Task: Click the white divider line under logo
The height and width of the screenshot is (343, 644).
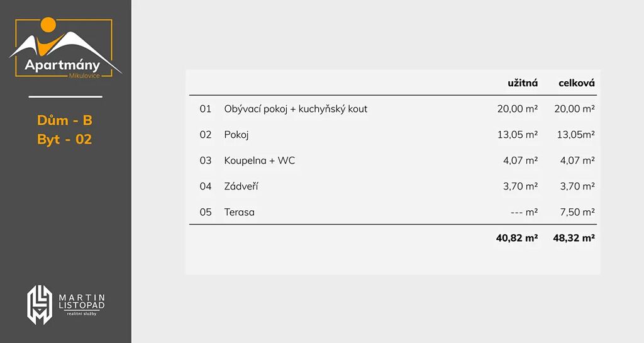Action: point(65,97)
